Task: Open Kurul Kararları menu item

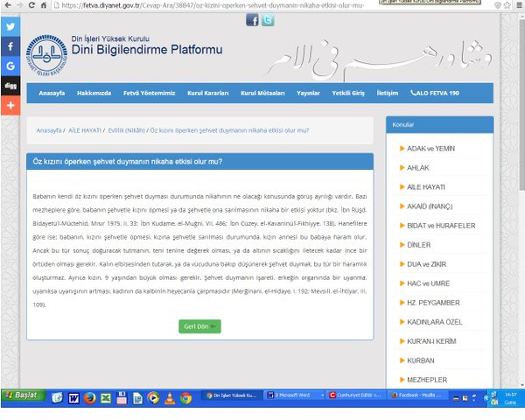Action: pos(209,93)
